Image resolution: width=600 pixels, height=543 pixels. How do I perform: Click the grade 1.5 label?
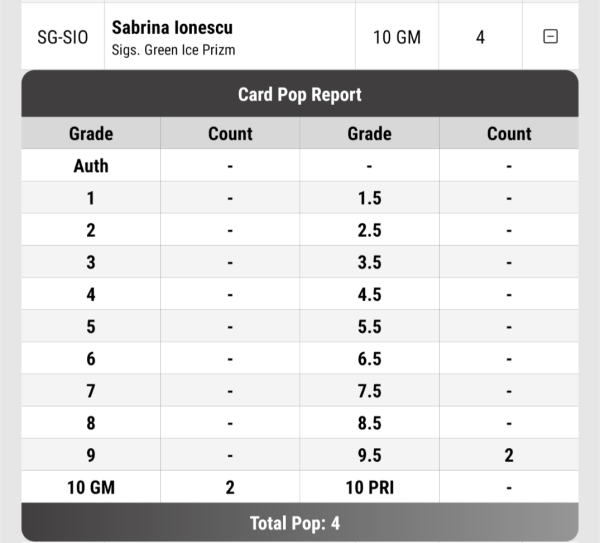369,198
